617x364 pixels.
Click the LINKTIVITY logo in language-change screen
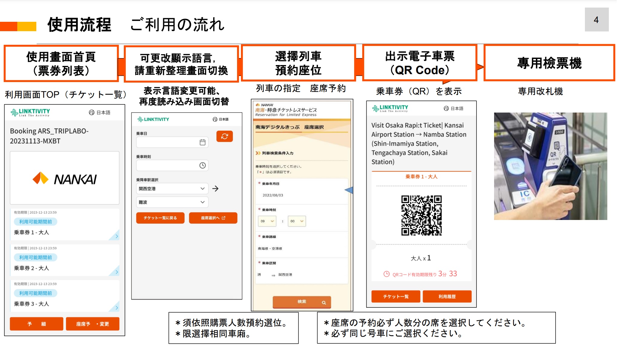click(153, 119)
